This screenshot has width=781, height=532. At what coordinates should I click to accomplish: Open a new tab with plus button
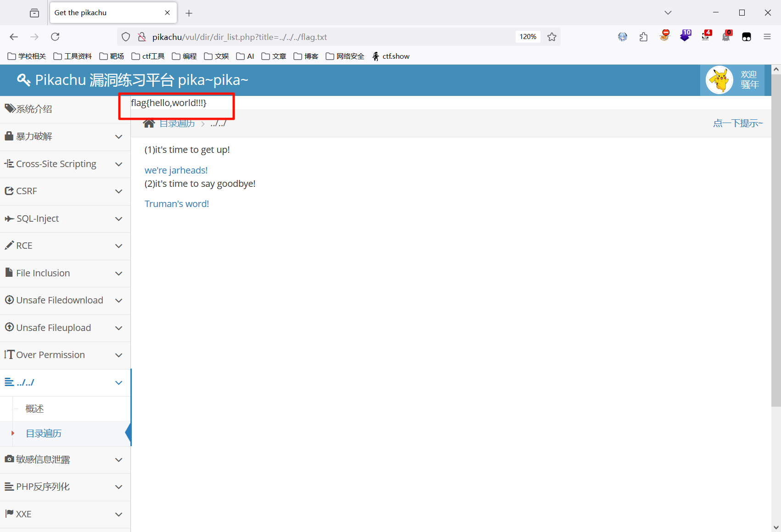click(x=189, y=13)
